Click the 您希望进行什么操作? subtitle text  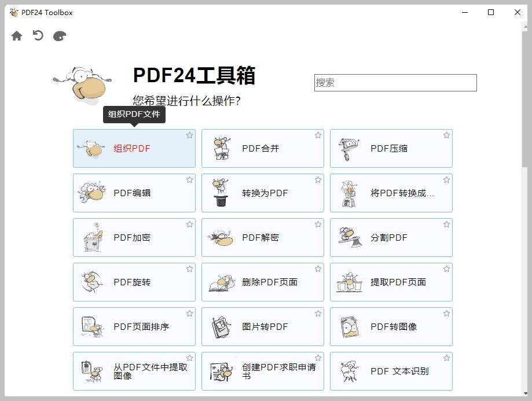(186, 101)
